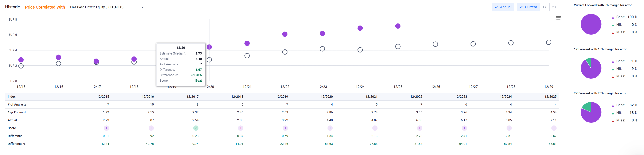The height and width of the screenshot is (155, 644).
Task: Click the green Hit dot beside 9 %
Action: point(613,70)
